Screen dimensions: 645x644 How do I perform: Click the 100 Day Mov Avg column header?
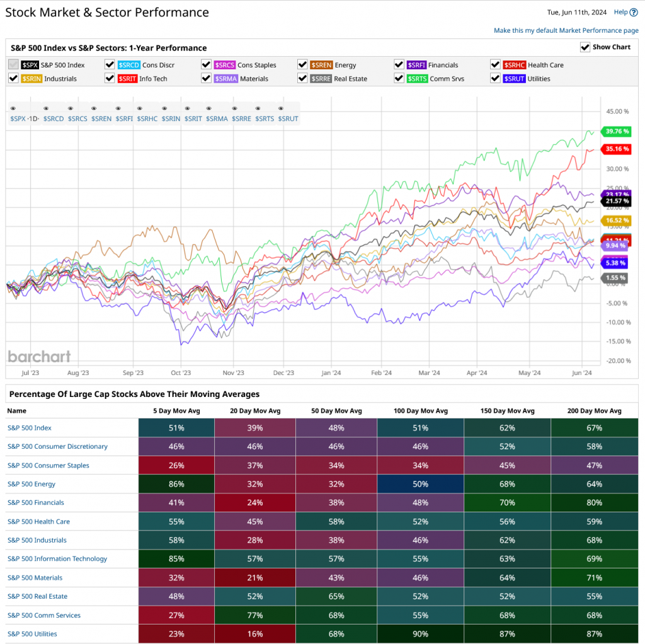click(x=420, y=411)
